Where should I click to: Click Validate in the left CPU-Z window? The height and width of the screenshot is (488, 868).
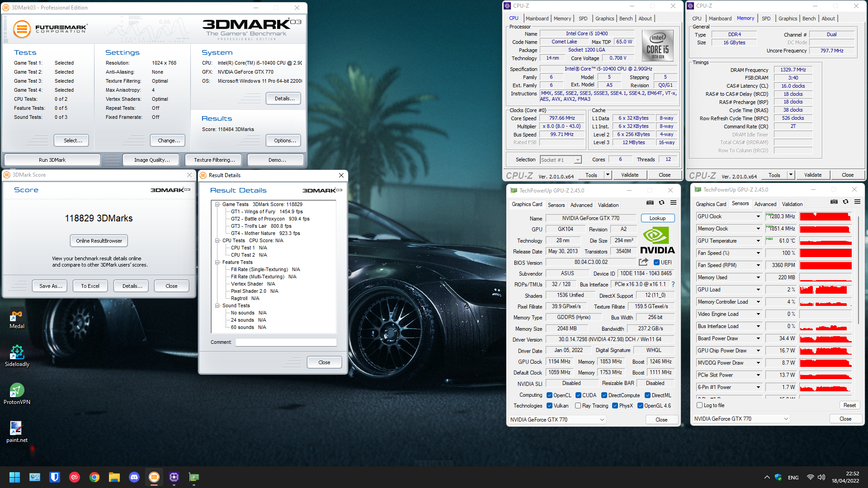630,175
